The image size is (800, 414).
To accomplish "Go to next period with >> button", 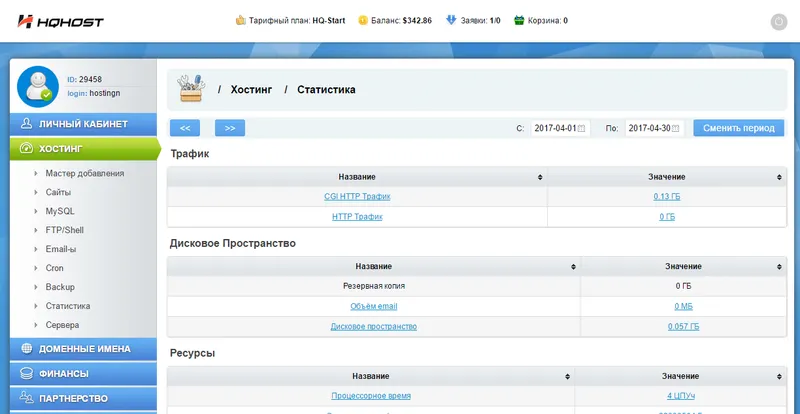I will (x=230, y=128).
